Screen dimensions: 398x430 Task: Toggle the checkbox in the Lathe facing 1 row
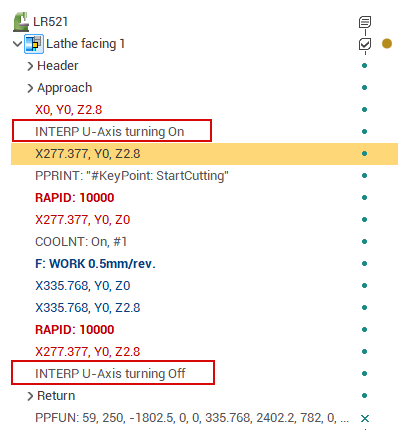click(x=365, y=44)
